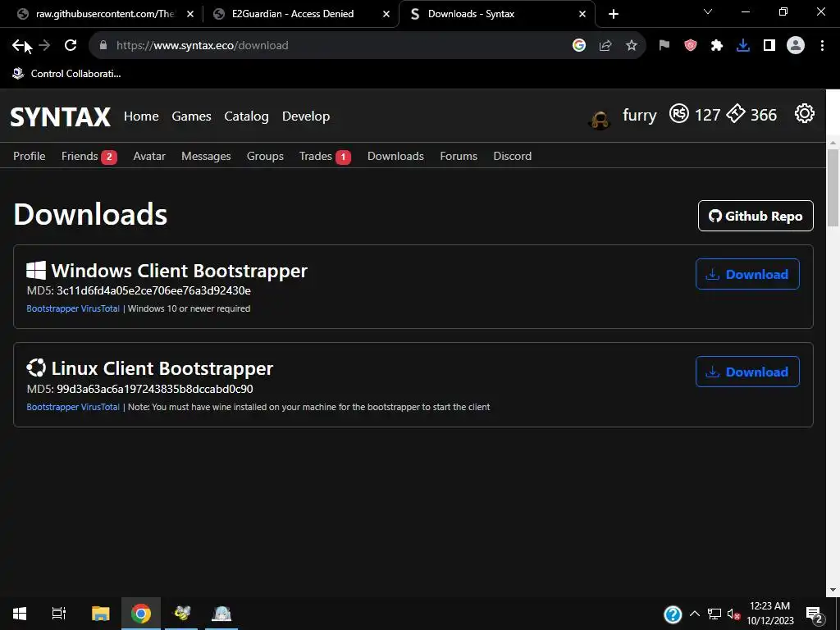This screenshot has width=840, height=630.
Task: Toggle the browser side panel icon
Action: [x=769, y=46]
